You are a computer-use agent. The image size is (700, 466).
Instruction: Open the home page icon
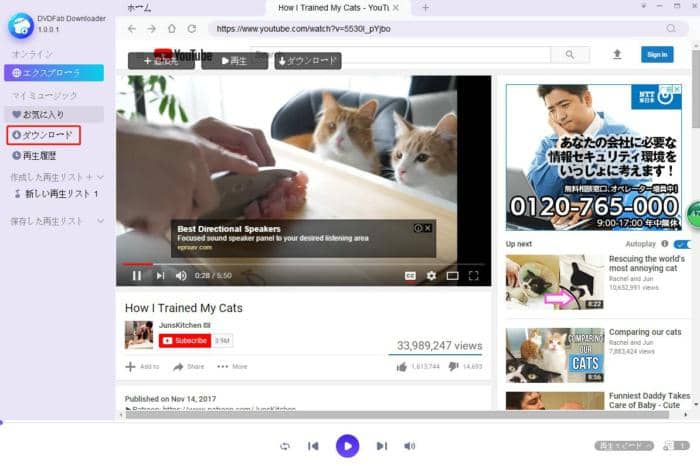point(172,29)
